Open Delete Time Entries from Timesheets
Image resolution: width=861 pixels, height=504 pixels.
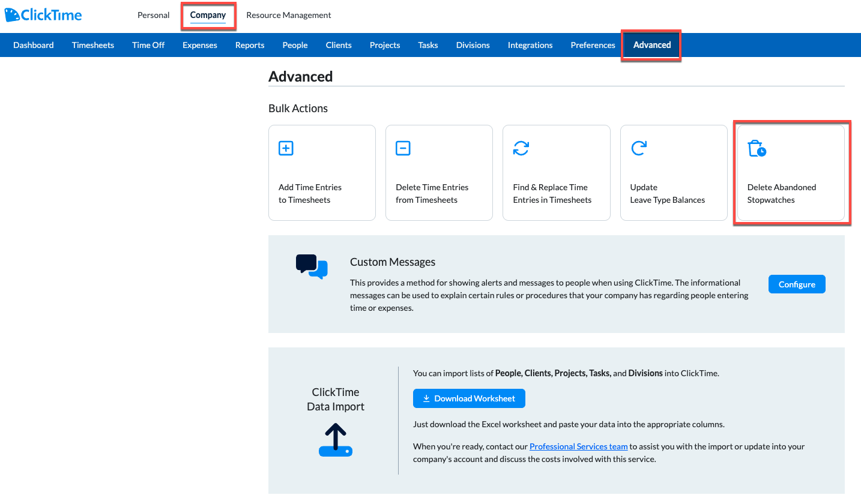pyautogui.click(x=439, y=173)
